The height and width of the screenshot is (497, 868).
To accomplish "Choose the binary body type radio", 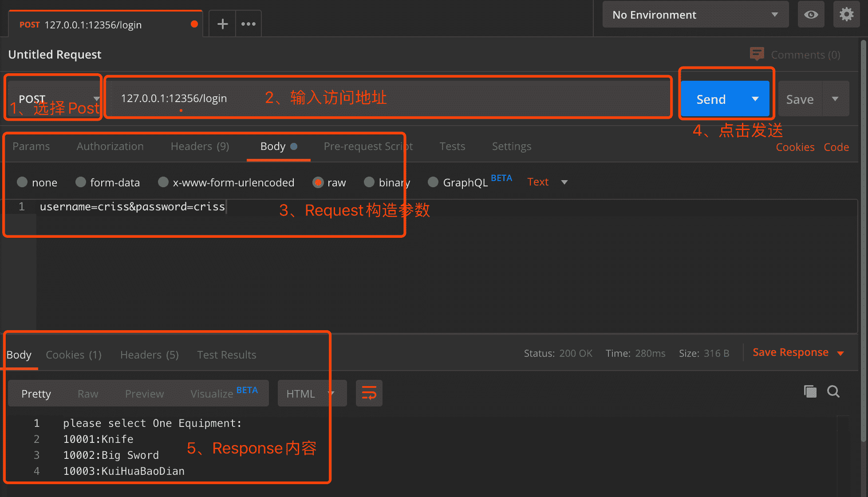I will (x=369, y=182).
